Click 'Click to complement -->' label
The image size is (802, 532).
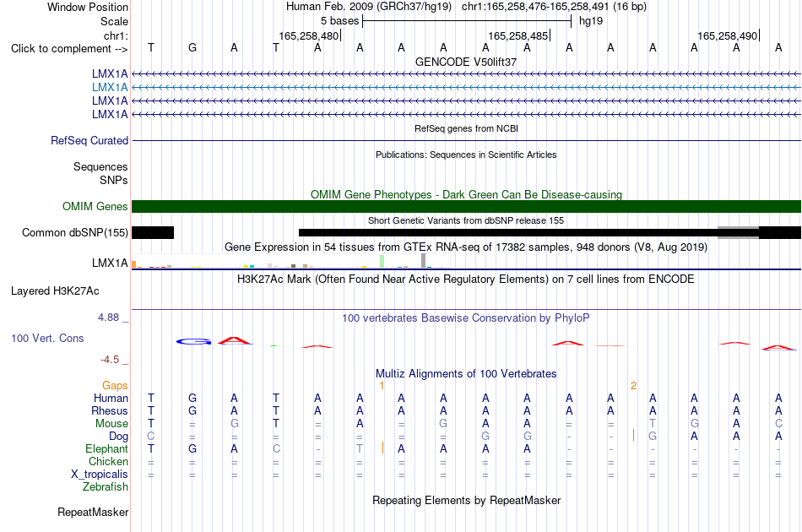(x=69, y=49)
